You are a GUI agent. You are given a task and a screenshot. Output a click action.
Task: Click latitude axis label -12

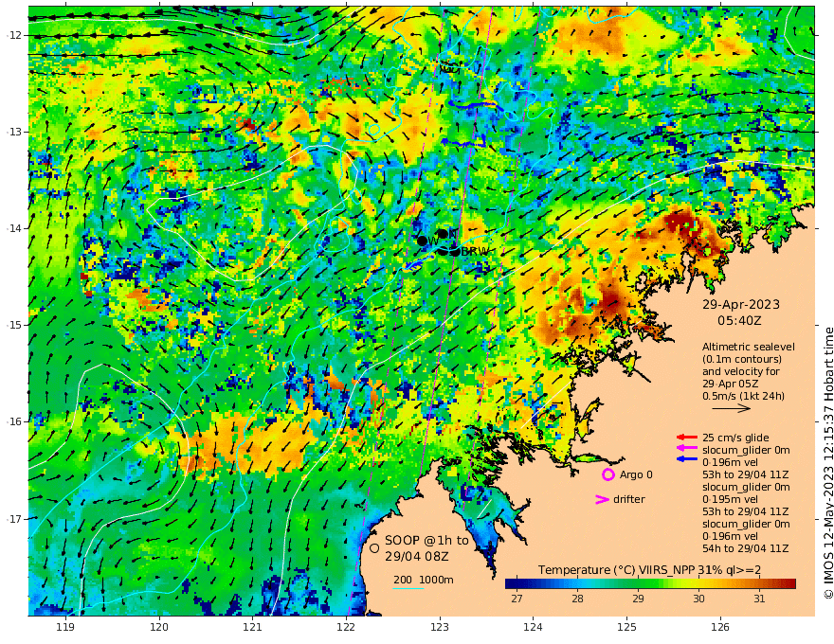tap(14, 35)
